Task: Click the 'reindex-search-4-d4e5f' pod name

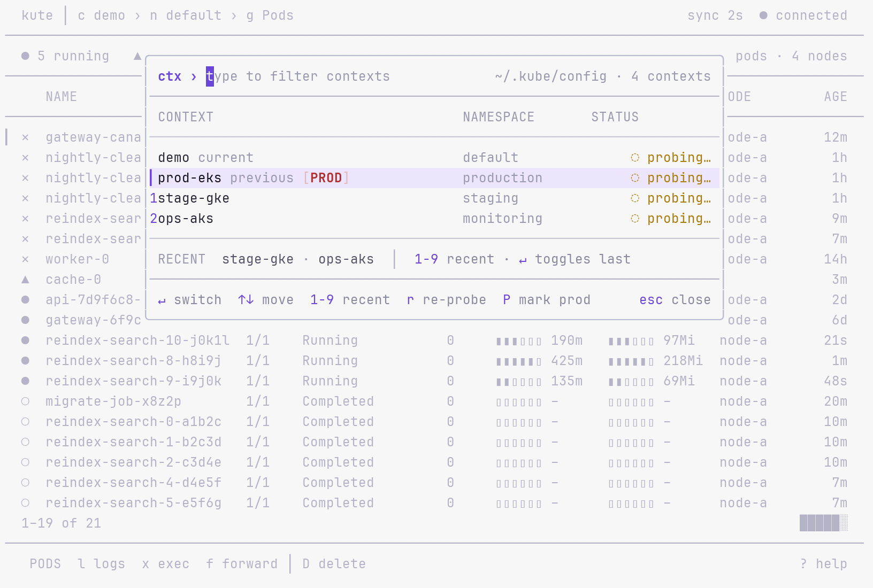Action: tap(134, 483)
